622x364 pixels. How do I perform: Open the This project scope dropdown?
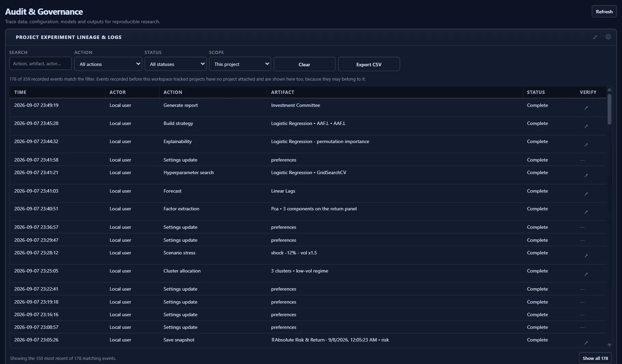pyautogui.click(x=240, y=64)
